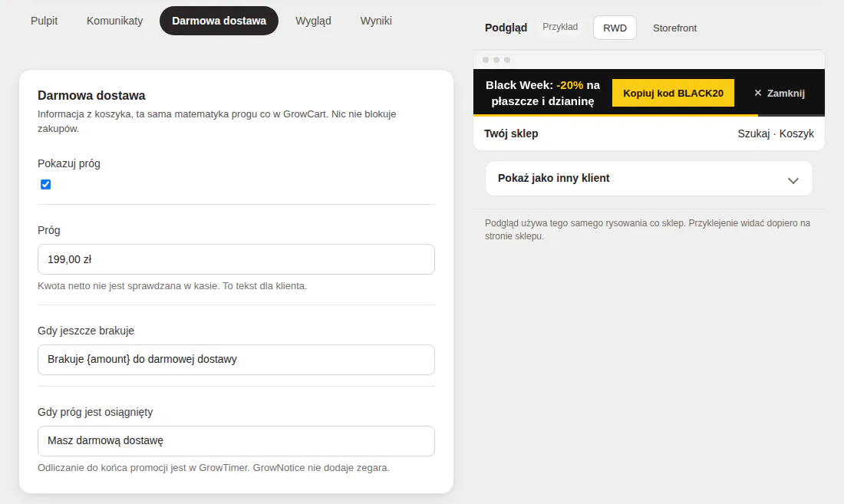
Task: Select the Darmowa dostawa tab
Action: [x=219, y=21]
